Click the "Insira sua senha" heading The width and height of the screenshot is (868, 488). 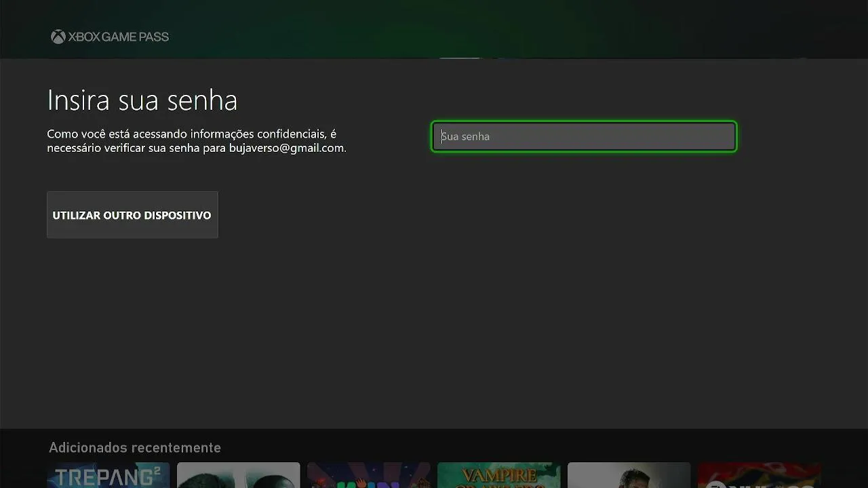click(142, 100)
